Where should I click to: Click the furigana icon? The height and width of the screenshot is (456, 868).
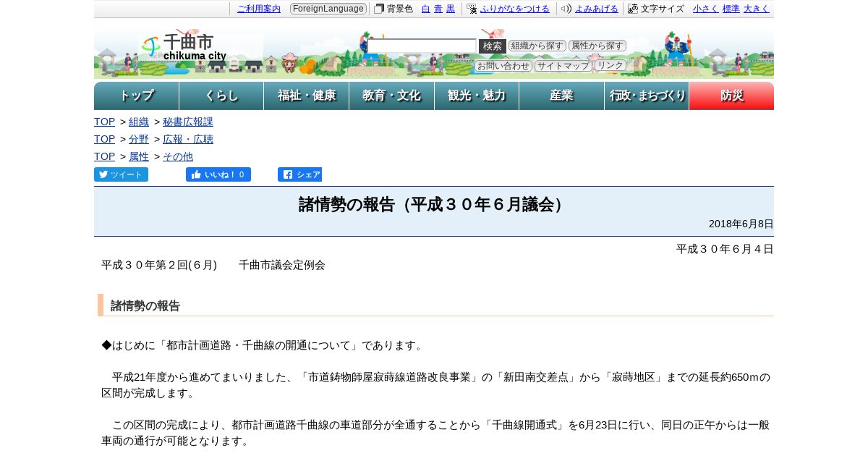pyautogui.click(x=472, y=9)
